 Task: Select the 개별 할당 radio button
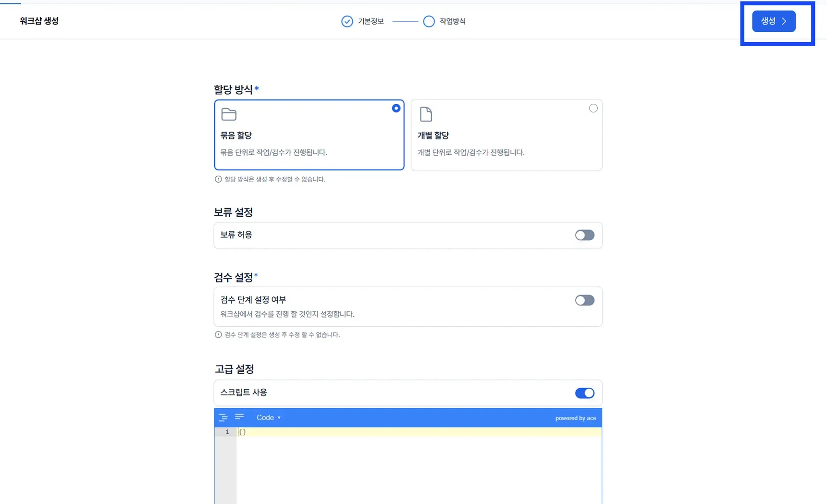coord(593,108)
